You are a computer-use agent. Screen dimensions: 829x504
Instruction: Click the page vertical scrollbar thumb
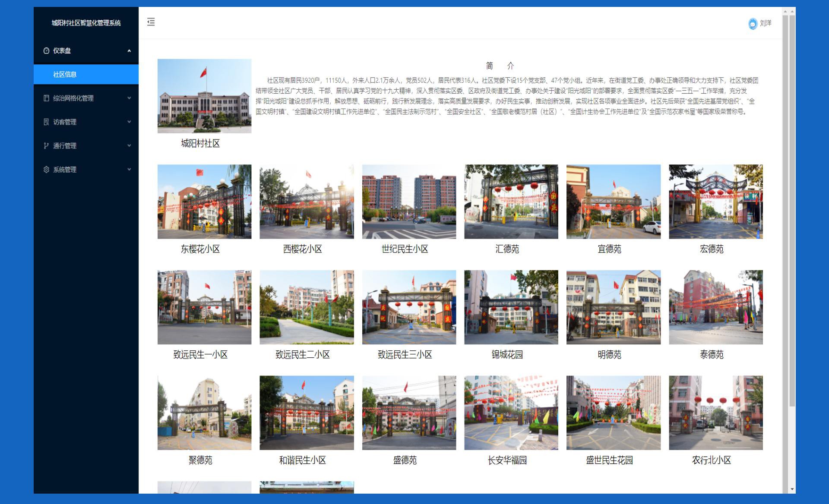(x=792, y=211)
